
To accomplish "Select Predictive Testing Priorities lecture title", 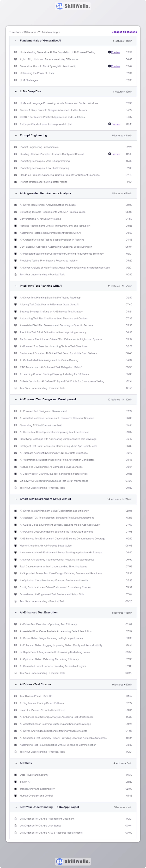I will pyautogui.click(x=48, y=261).
